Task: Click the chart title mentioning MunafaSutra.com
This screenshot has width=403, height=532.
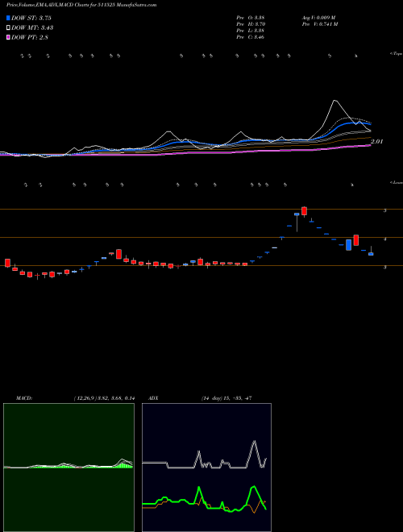Action: tap(81, 5)
